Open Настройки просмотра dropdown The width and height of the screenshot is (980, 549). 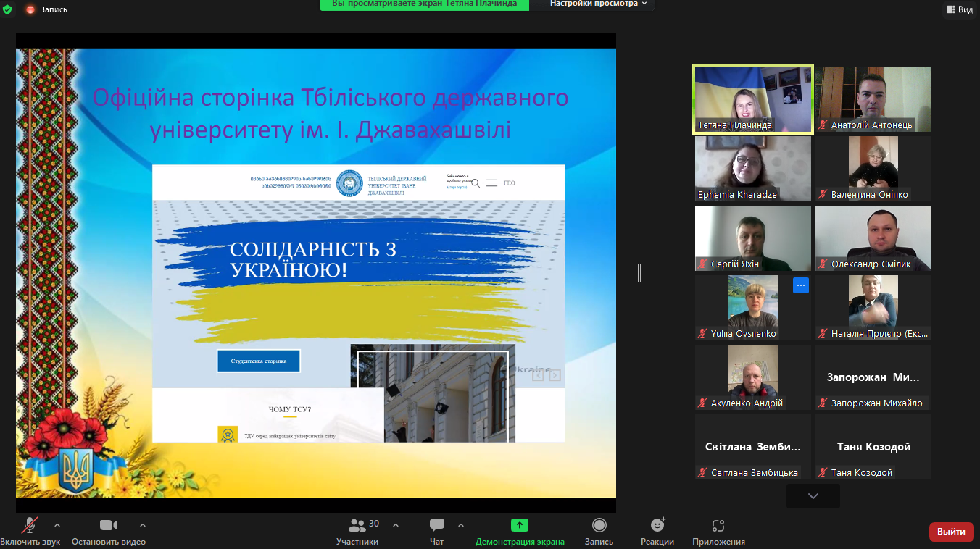tap(598, 4)
